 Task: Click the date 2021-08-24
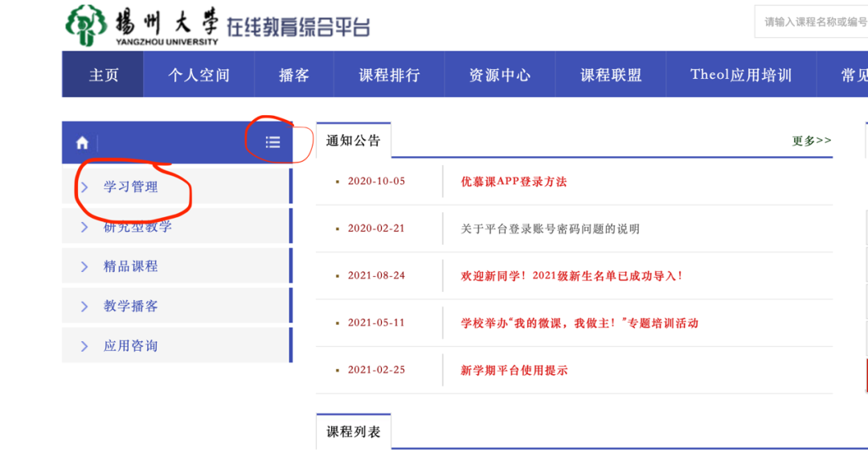pos(376,275)
